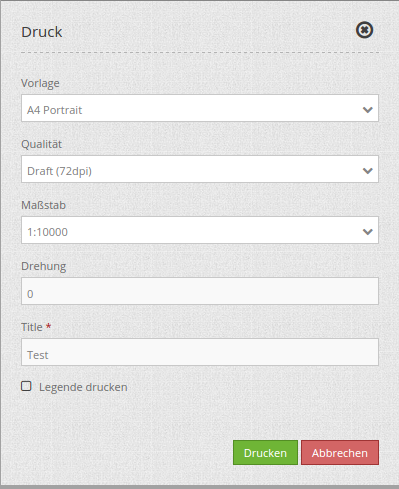399x489 pixels.
Task: Expand the Qualität dropdown set to Draft (72dpi)
Action: click(x=200, y=169)
